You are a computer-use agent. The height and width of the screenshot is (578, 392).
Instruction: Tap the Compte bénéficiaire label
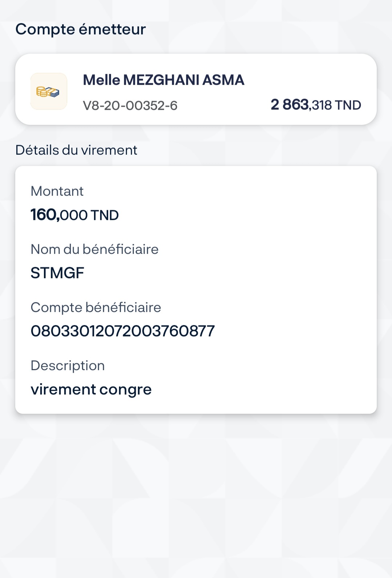coord(95,307)
